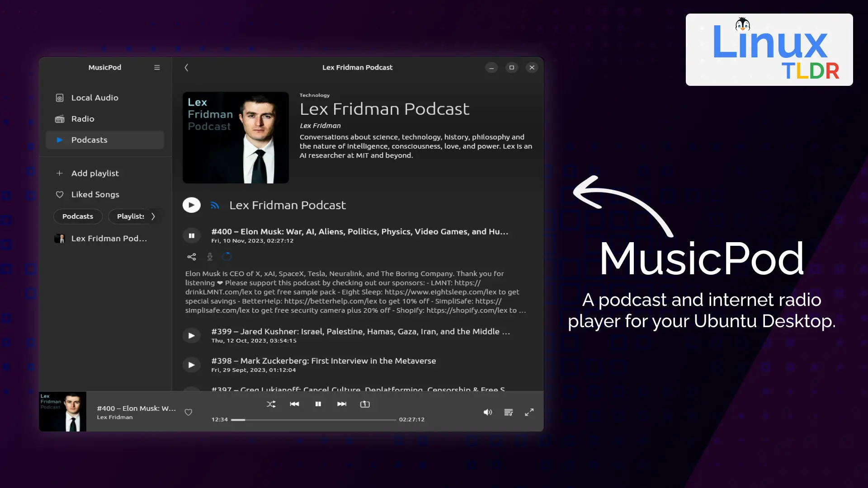Click Add playlist in the sidebar
The image size is (868, 488).
(95, 173)
